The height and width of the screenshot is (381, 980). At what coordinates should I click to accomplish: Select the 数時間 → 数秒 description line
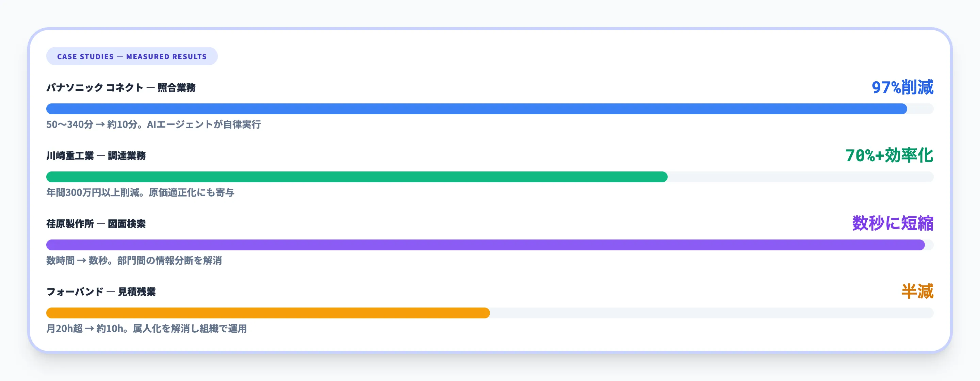[134, 261]
